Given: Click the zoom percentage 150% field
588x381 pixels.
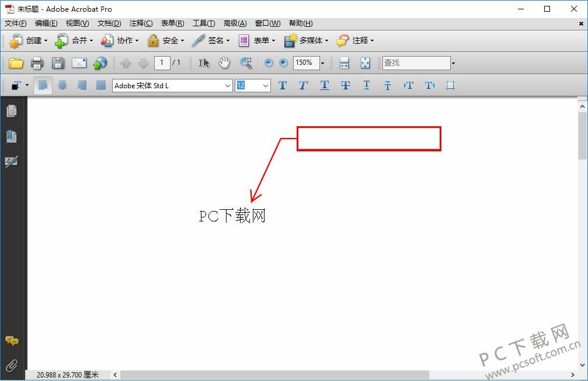Looking at the screenshot, I should tap(307, 63).
